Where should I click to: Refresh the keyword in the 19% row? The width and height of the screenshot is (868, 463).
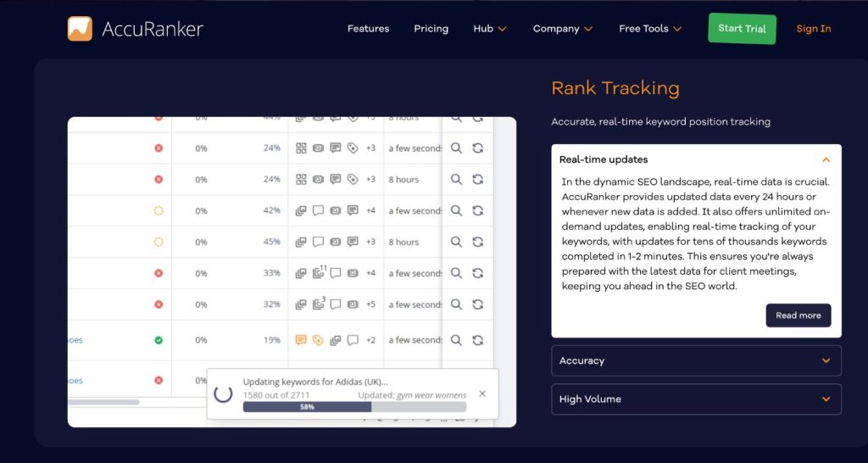click(x=478, y=340)
